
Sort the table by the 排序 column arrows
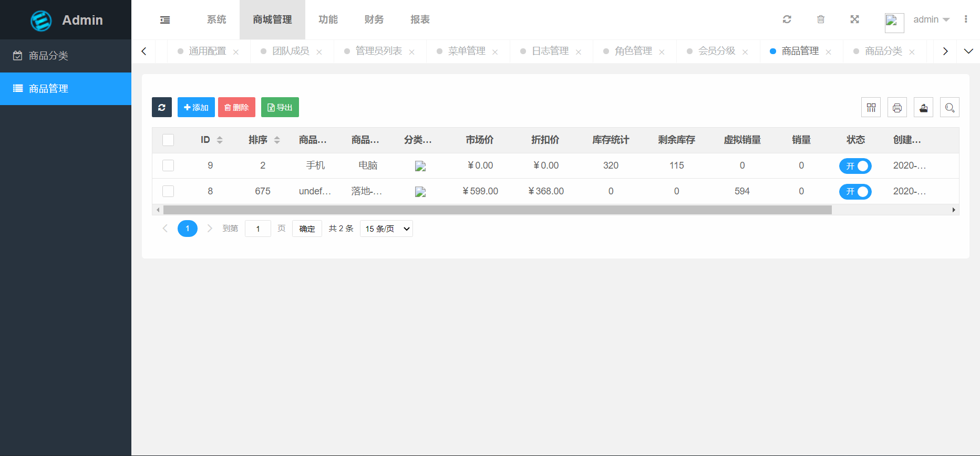point(277,140)
